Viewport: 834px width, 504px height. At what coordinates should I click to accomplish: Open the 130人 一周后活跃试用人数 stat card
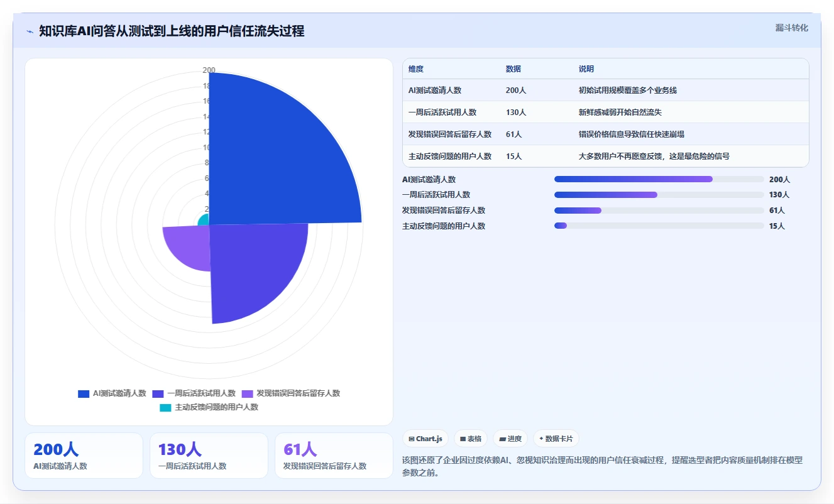(x=209, y=456)
